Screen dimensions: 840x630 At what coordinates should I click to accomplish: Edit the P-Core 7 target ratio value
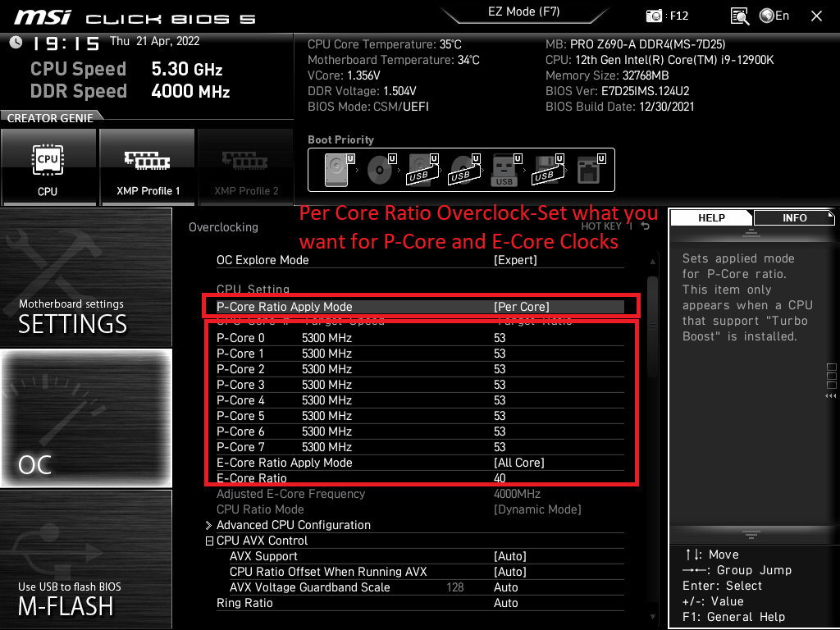[500, 447]
